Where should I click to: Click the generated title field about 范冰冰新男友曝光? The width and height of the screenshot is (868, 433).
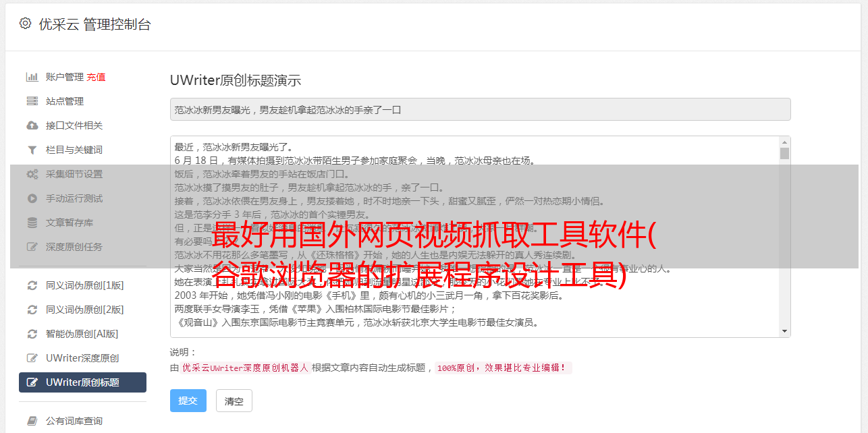(x=480, y=109)
